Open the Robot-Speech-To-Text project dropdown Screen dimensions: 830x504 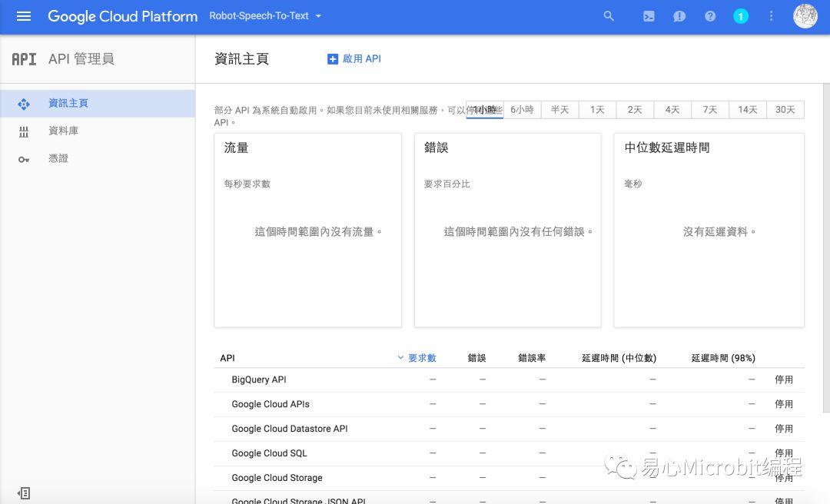(265, 16)
